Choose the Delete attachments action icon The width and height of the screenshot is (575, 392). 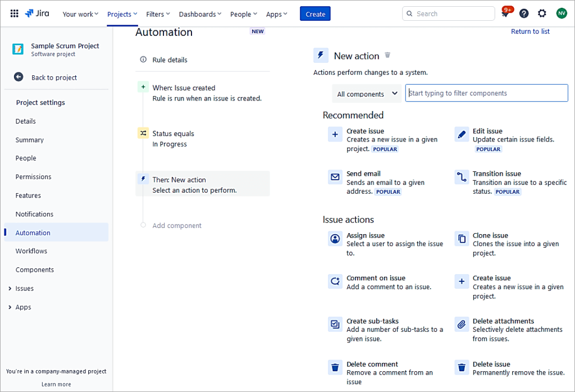pos(461,324)
